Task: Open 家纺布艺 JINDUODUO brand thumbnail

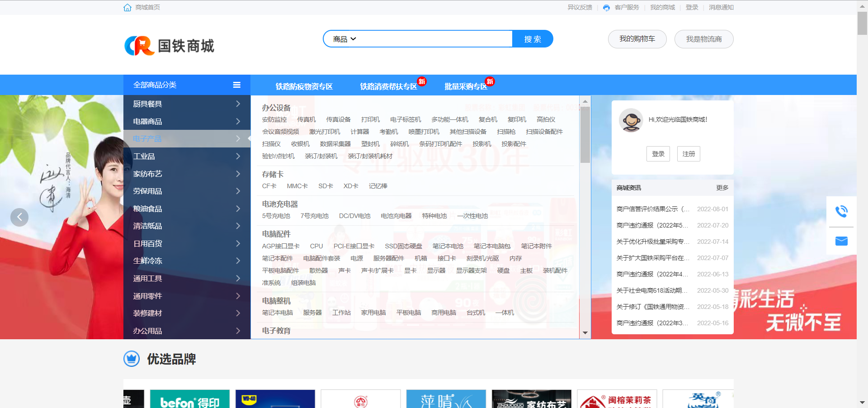Action: coord(532,399)
